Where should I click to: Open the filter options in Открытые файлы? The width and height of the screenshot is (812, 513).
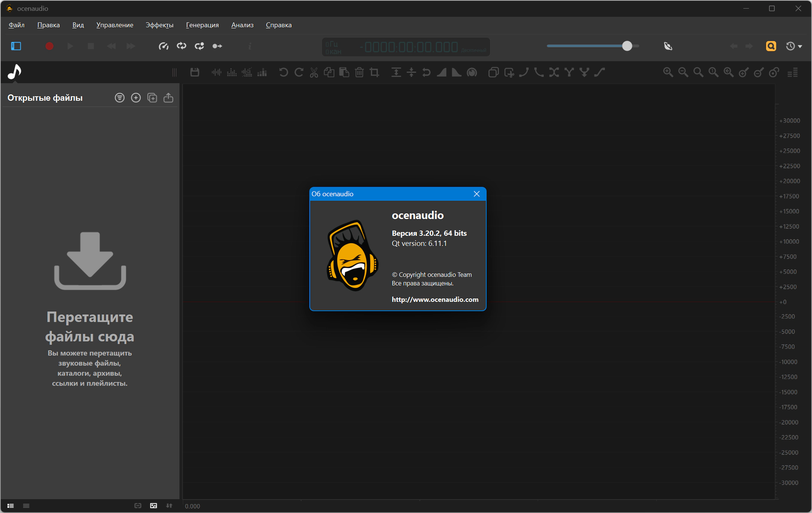click(119, 98)
